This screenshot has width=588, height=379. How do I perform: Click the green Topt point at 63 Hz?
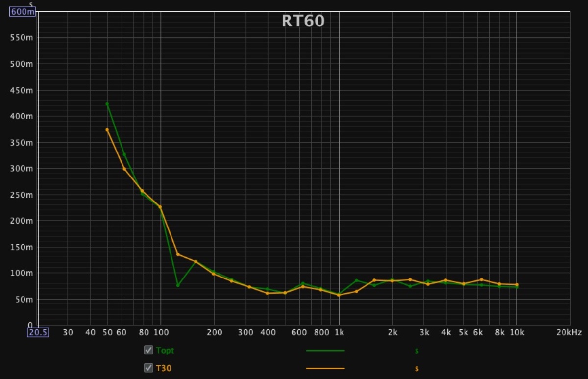pyautogui.click(x=124, y=154)
